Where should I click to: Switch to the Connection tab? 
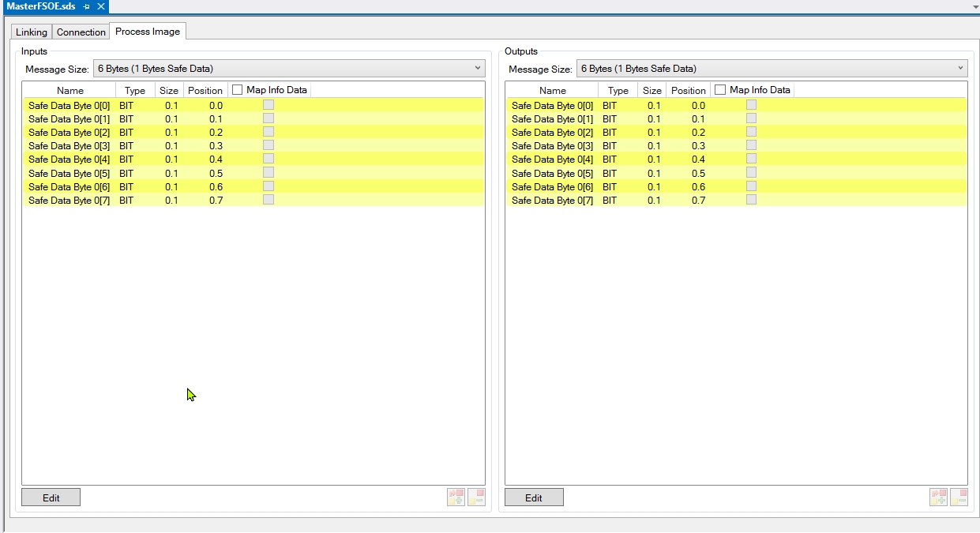[x=81, y=32]
